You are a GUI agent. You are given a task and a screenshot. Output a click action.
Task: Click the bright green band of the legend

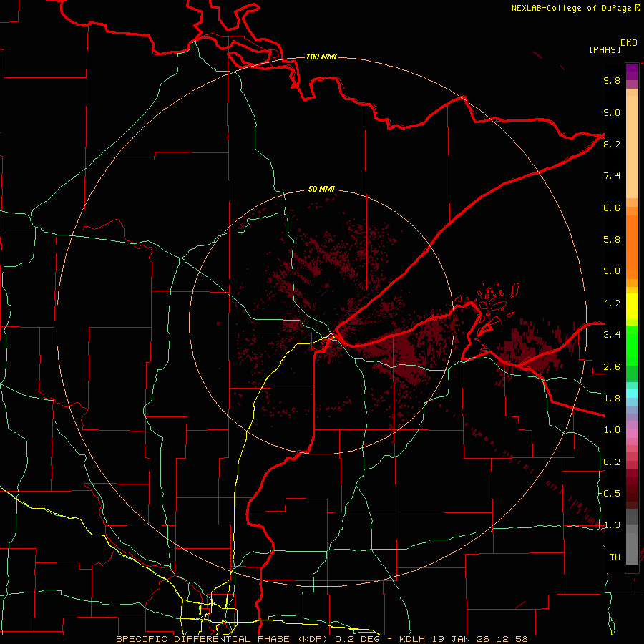(x=632, y=346)
